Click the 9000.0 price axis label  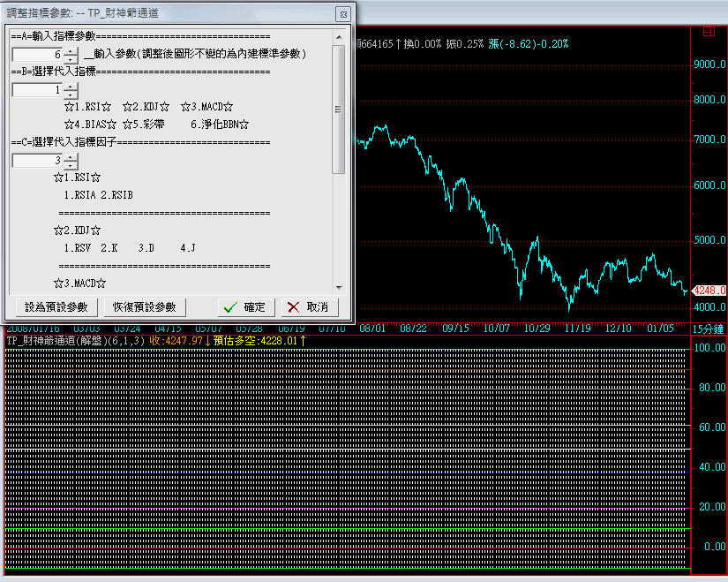tap(709, 64)
